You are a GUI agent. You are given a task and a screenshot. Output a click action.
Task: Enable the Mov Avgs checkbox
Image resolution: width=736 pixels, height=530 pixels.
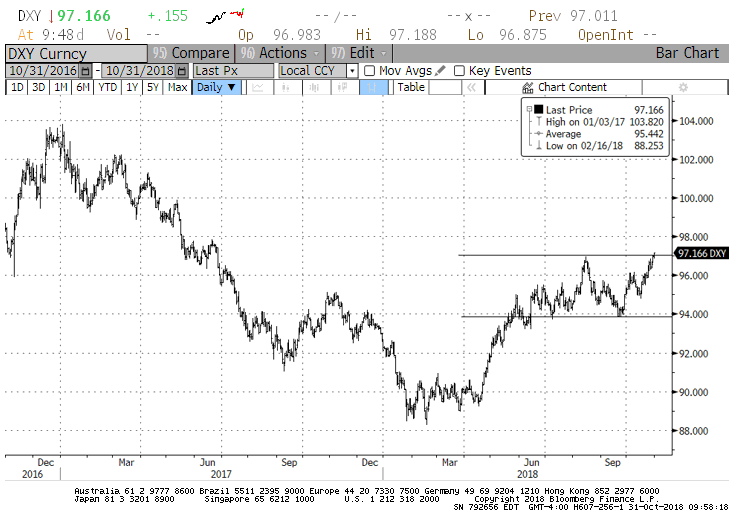(370, 71)
